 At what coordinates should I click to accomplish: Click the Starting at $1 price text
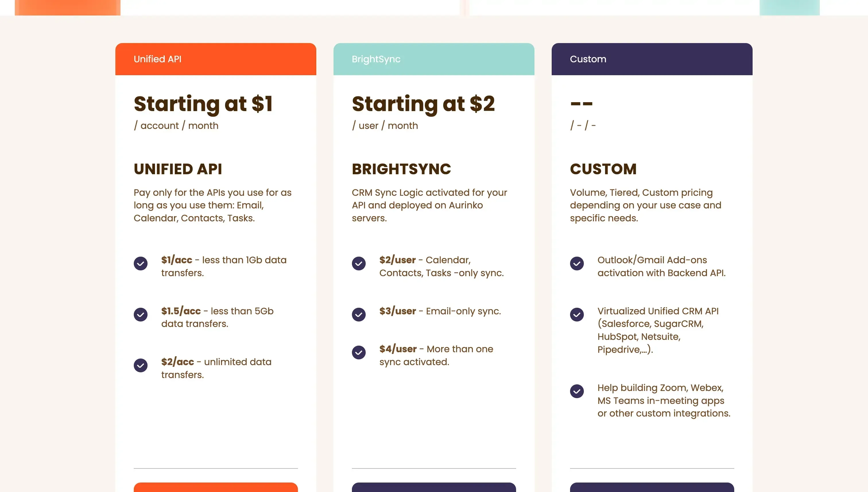[x=204, y=104]
